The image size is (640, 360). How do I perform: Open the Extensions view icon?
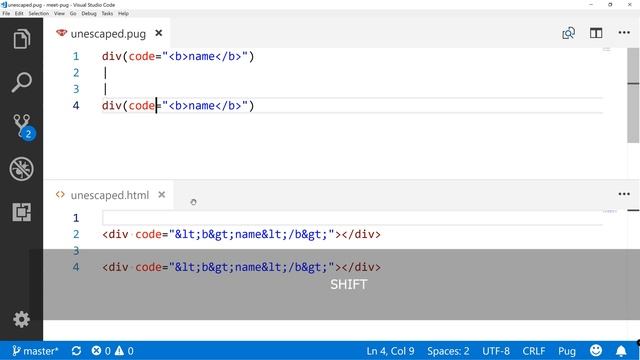click(21, 212)
